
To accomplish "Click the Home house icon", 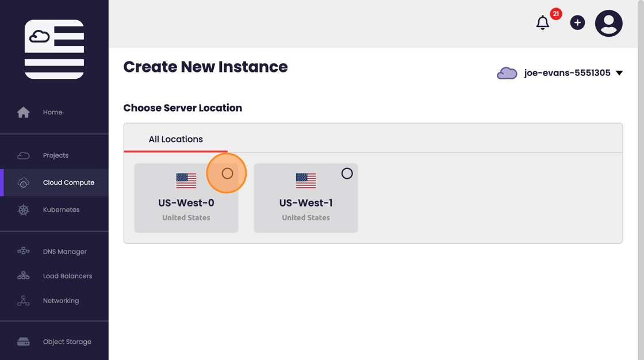I will [x=24, y=112].
